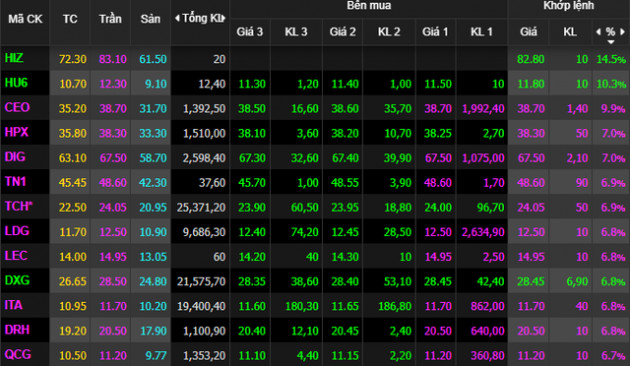Select the HPX ticker symbol
Viewport: 630px width, 366px height.
tap(16, 132)
